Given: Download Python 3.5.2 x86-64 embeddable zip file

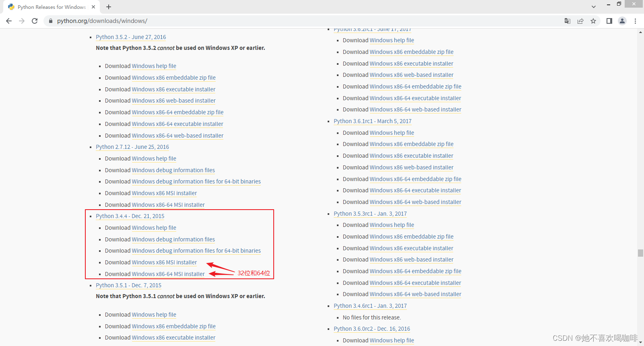Looking at the screenshot, I should 178,112.
